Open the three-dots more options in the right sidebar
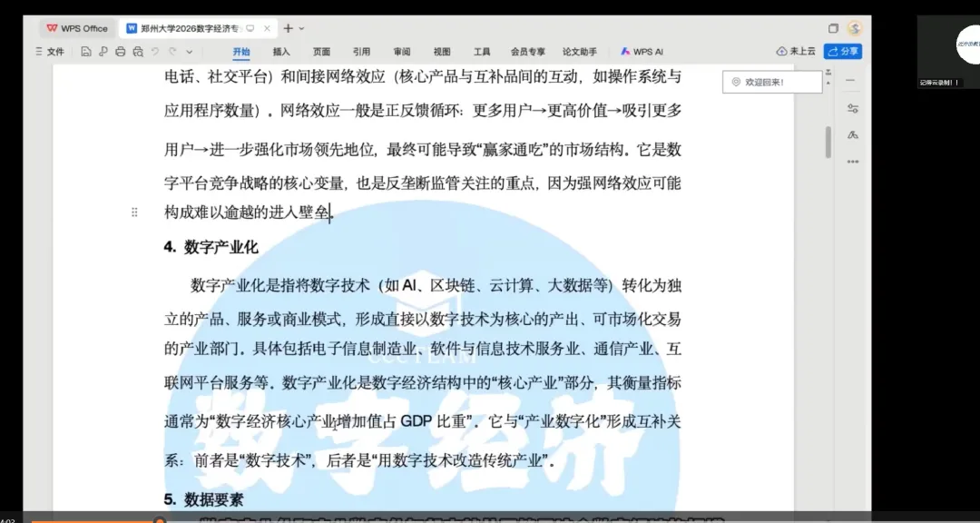The width and height of the screenshot is (980, 523). tap(852, 162)
